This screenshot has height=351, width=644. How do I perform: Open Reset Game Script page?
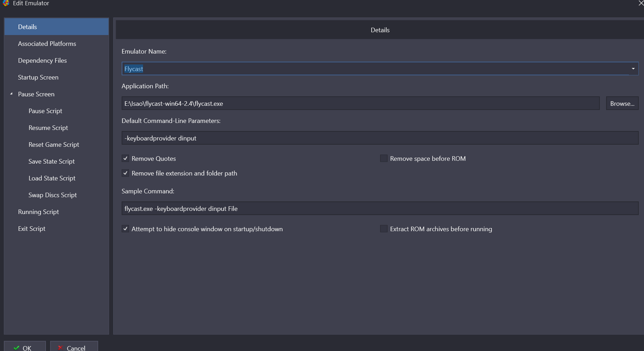coord(54,145)
